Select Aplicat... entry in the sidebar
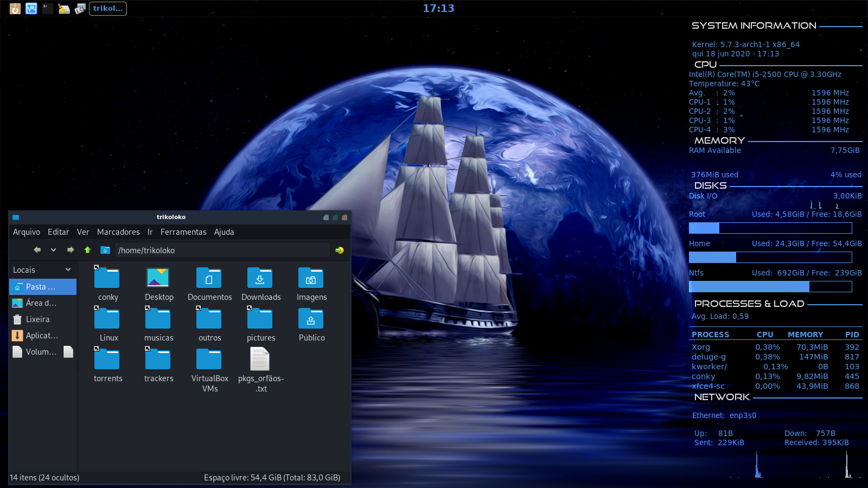868x488 pixels. (41, 336)
